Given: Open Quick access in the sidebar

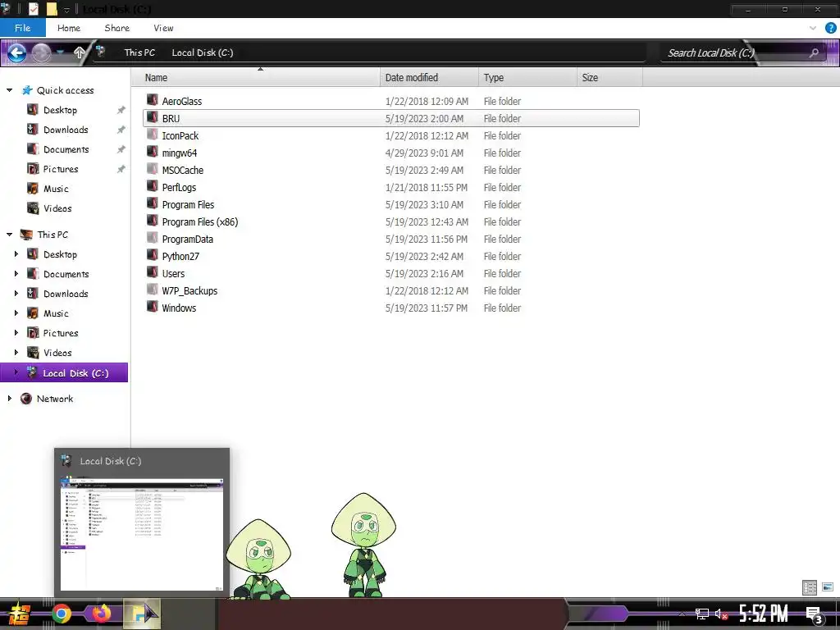Looking at the screenshot, I should pyautogui.click(x=65, y=90).
